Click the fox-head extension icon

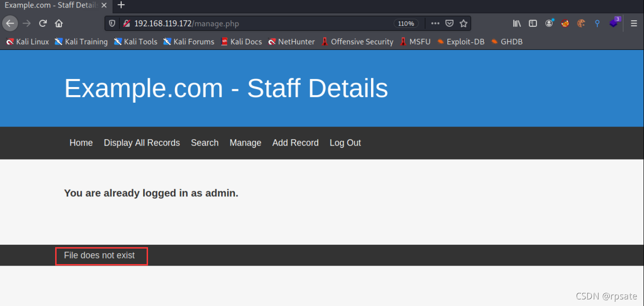pos(565,23)
